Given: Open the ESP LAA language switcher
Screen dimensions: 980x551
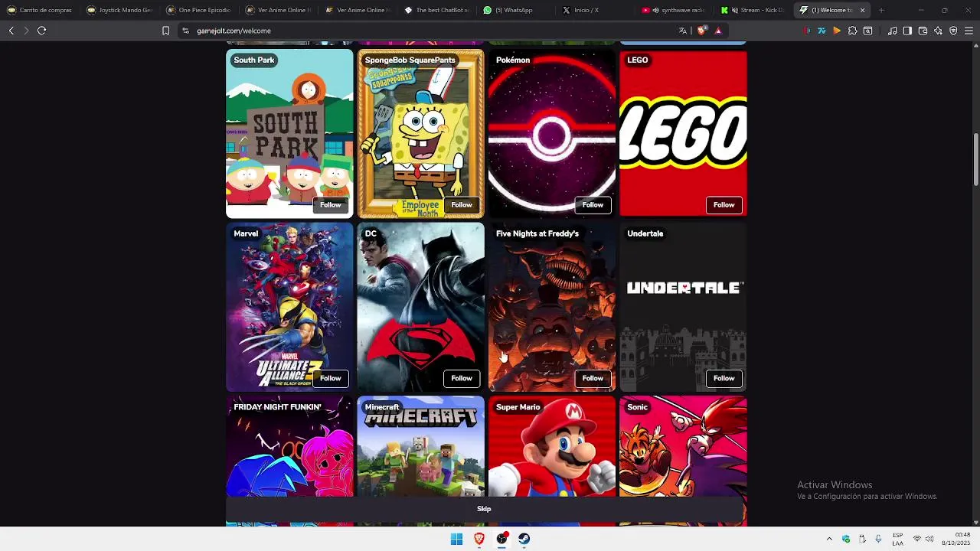Looking at the screenshot, I should (898, 539).
